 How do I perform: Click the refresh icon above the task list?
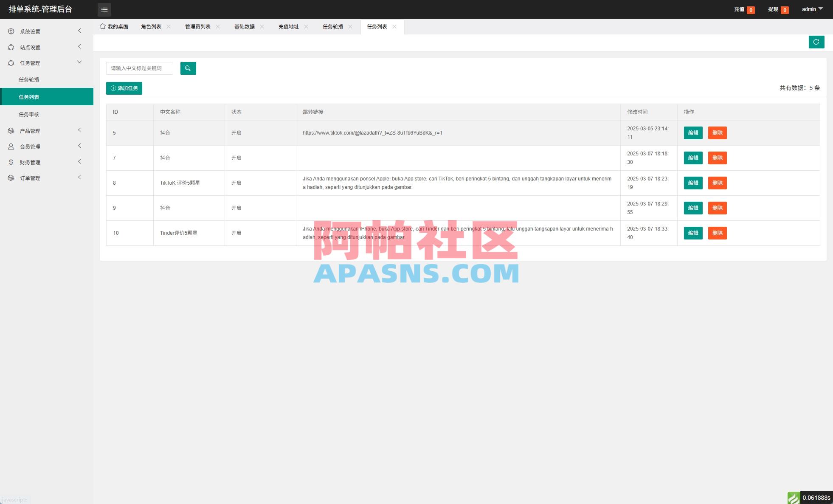pos(816,42)
